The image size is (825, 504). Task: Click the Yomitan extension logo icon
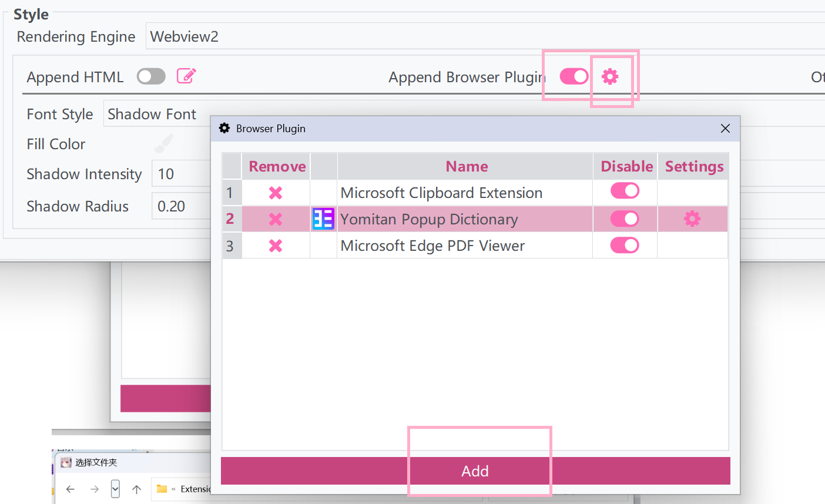pos(323,219)
